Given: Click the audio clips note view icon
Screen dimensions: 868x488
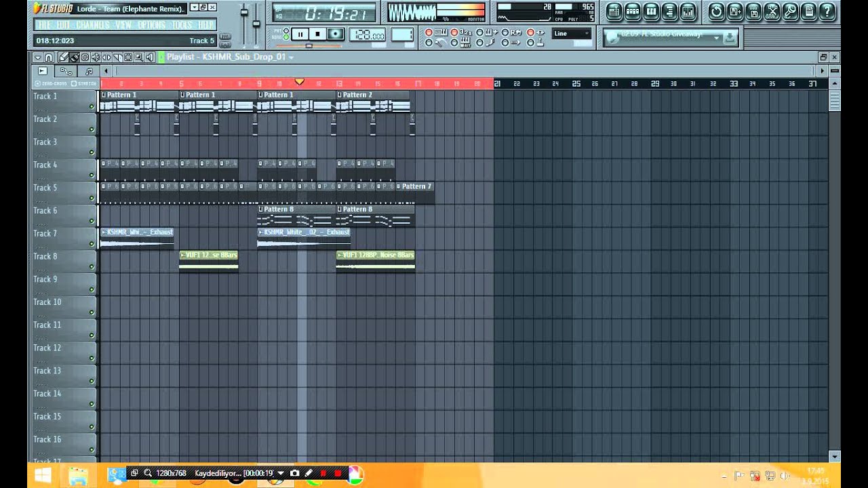Looking at the screenshot, I should pyautogui.click(x=89, y=71).
